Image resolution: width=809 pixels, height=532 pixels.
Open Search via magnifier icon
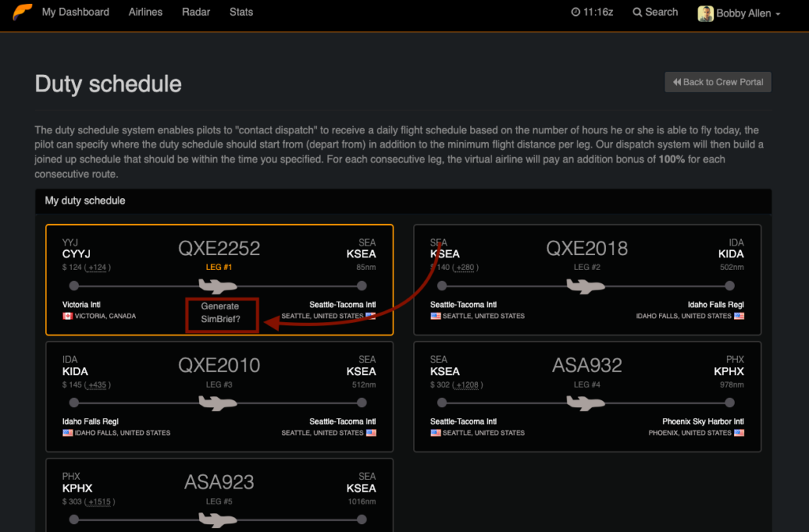click(638, 13)
